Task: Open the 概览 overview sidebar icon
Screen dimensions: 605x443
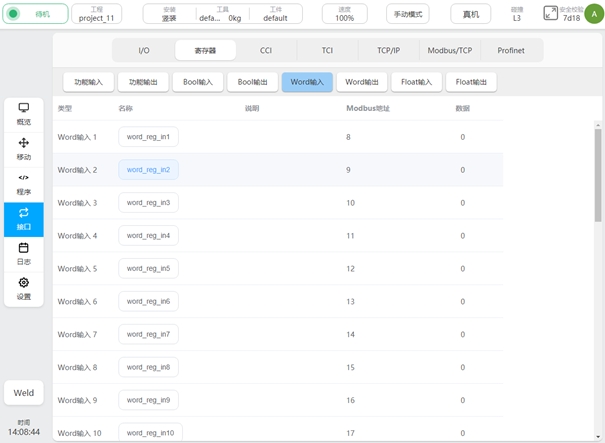Action: [x=23, y=113]
